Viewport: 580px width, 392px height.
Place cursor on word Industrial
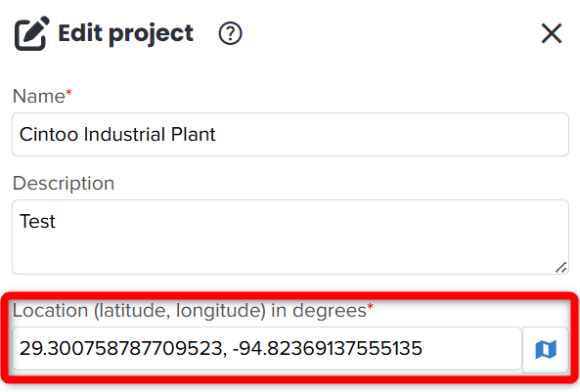point(124,134)
